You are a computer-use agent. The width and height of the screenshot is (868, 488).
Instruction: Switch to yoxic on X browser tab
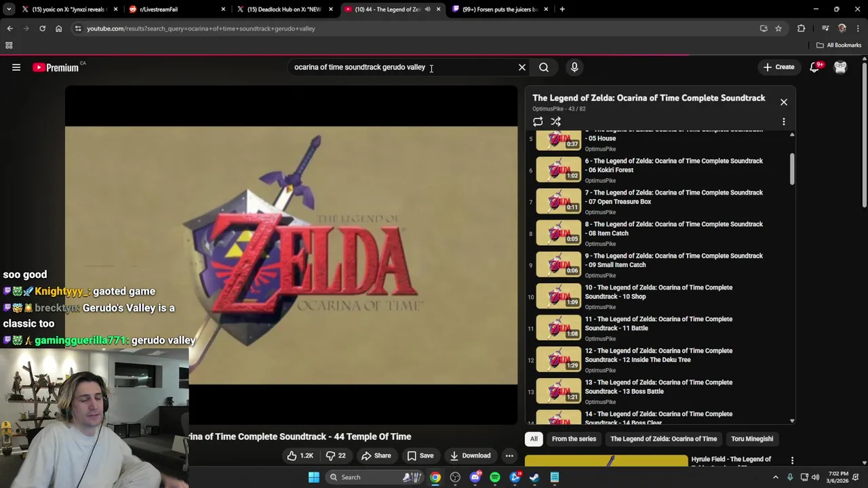(70, 9)
